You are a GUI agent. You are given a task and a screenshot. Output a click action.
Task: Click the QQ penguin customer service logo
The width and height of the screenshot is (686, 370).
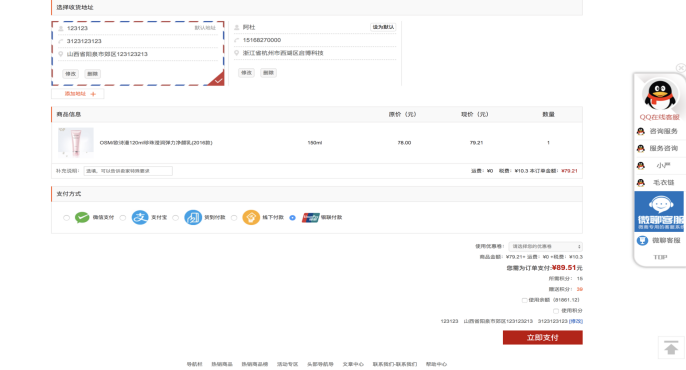[x=660, y=94]
